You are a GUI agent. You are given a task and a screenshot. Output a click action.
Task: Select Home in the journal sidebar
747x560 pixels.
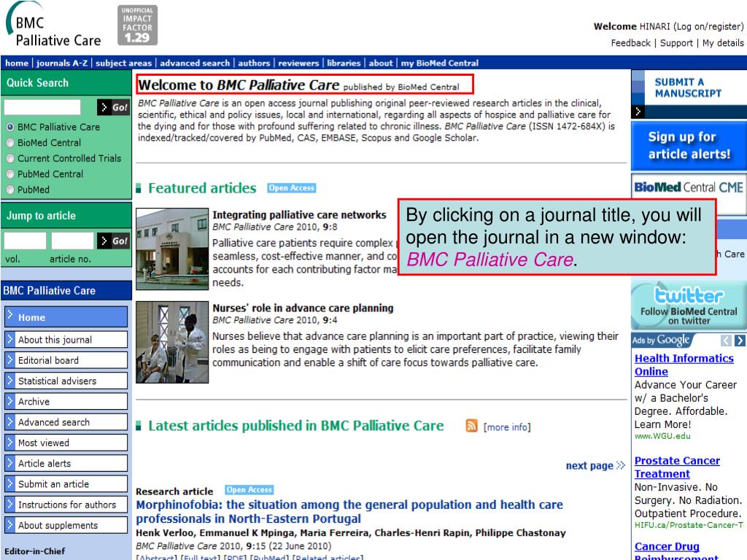[66, 317]
